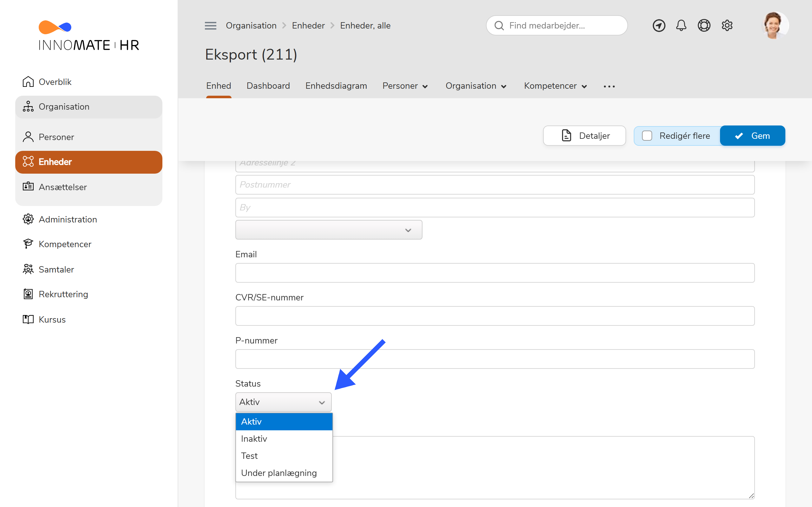Save changes with the Gem button
This screenshot has width=812, height=507.
[x=752, y=136]
